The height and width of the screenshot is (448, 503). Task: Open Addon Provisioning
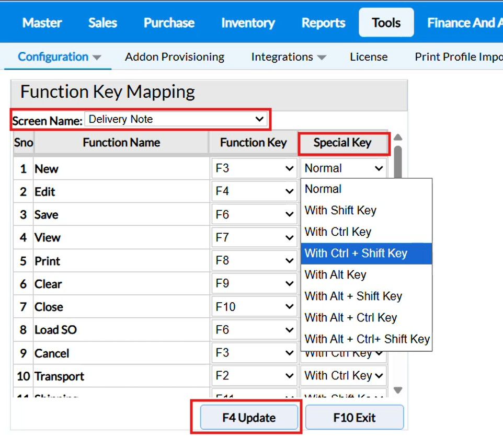(175, 57)
